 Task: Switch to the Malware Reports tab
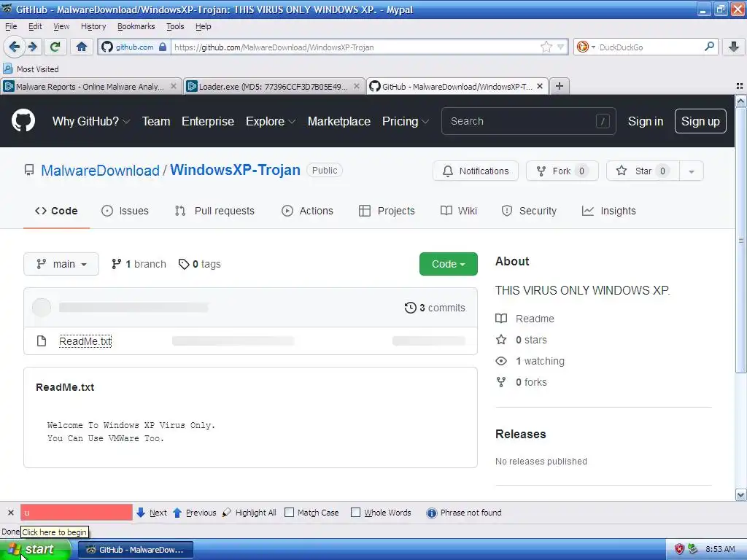point(90,86)
